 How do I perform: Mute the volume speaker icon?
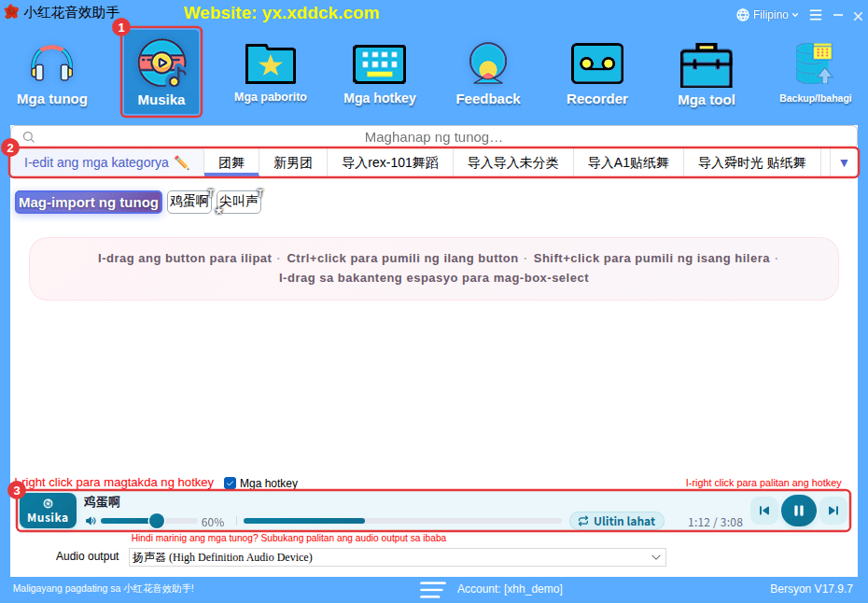pyautogui.click(x=91, y=521)
